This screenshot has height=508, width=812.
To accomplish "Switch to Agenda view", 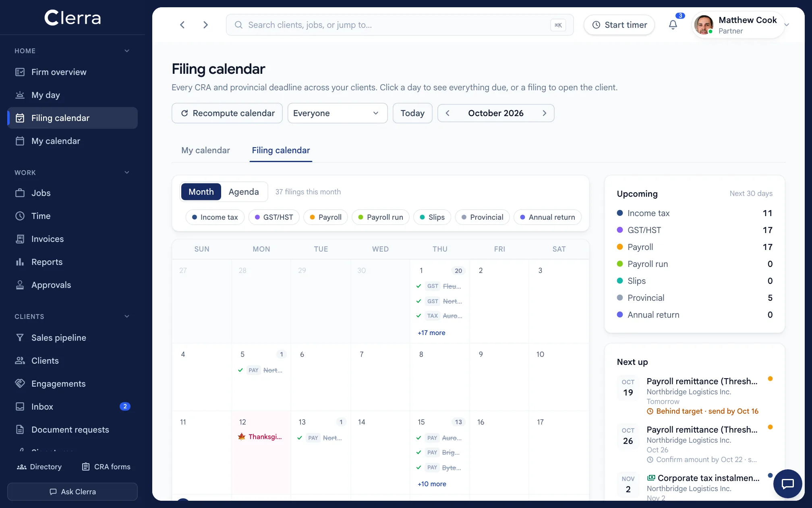I will tap(244, 192).
